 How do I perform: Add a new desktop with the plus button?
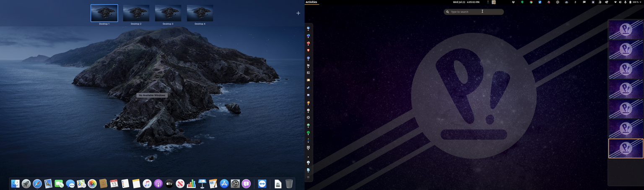coord(298,13)
